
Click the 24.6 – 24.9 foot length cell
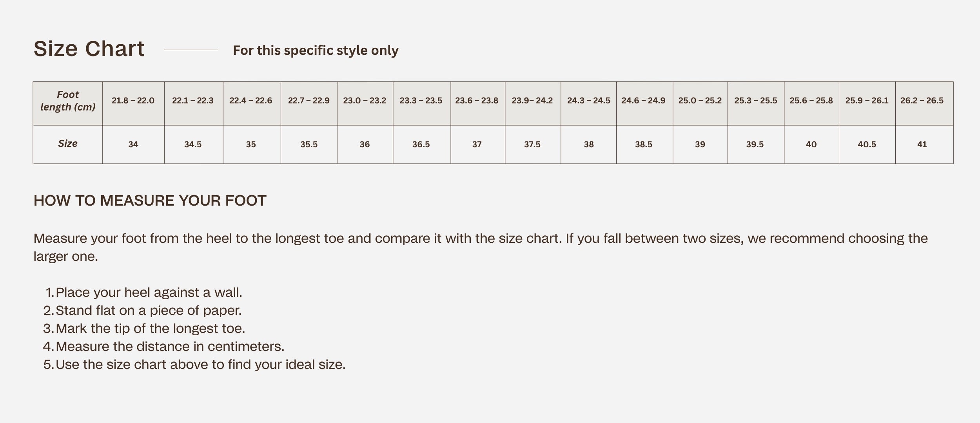(x=643, y=101)
